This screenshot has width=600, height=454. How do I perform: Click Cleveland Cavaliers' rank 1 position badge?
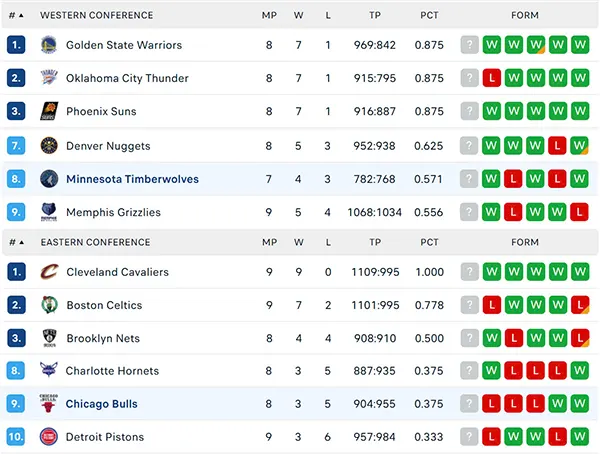[x=16, y=272]
